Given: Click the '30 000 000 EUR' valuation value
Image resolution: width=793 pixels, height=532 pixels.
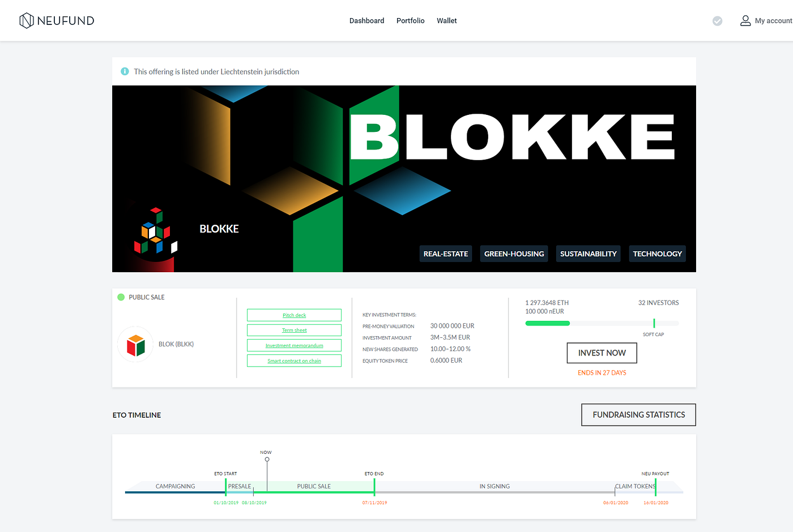Looking at the screenshot, I should click(452, 326).
